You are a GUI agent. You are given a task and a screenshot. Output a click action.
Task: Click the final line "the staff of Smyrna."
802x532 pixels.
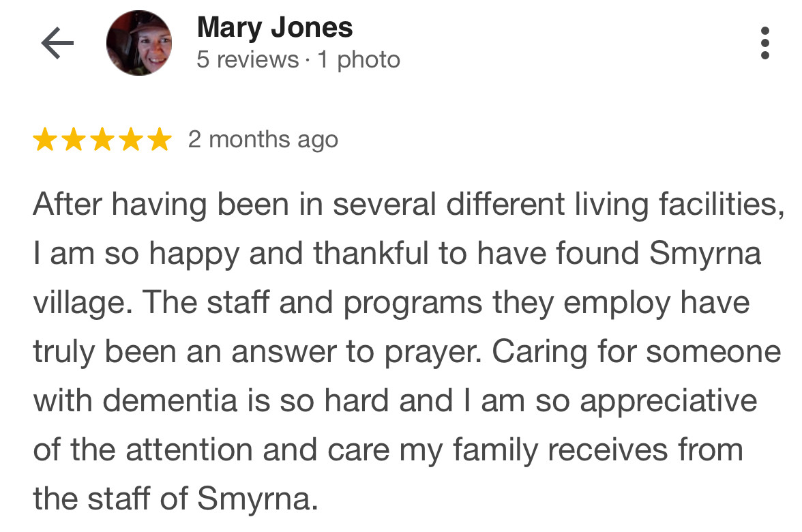point(176,499)
